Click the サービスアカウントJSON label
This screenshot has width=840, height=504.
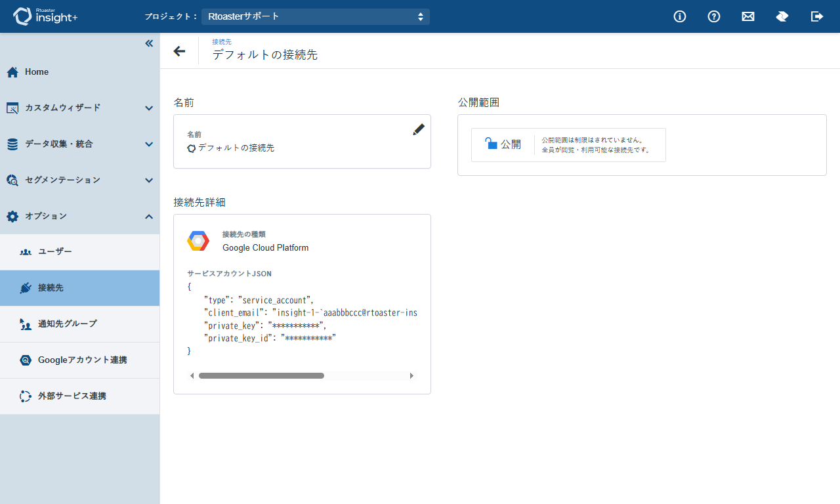229,274
